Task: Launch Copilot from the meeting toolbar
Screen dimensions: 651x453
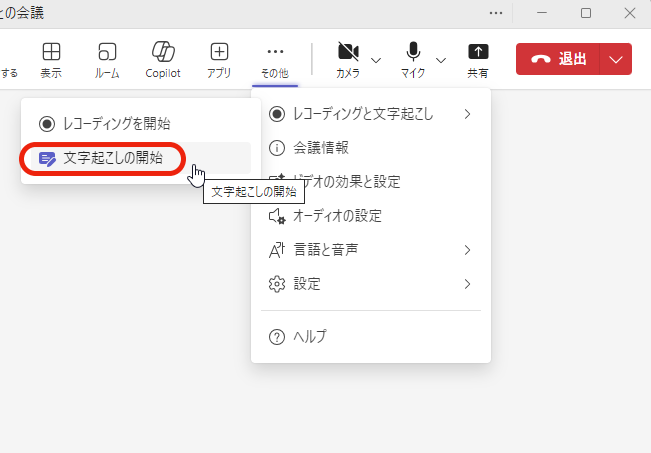Action: [163, 60]
